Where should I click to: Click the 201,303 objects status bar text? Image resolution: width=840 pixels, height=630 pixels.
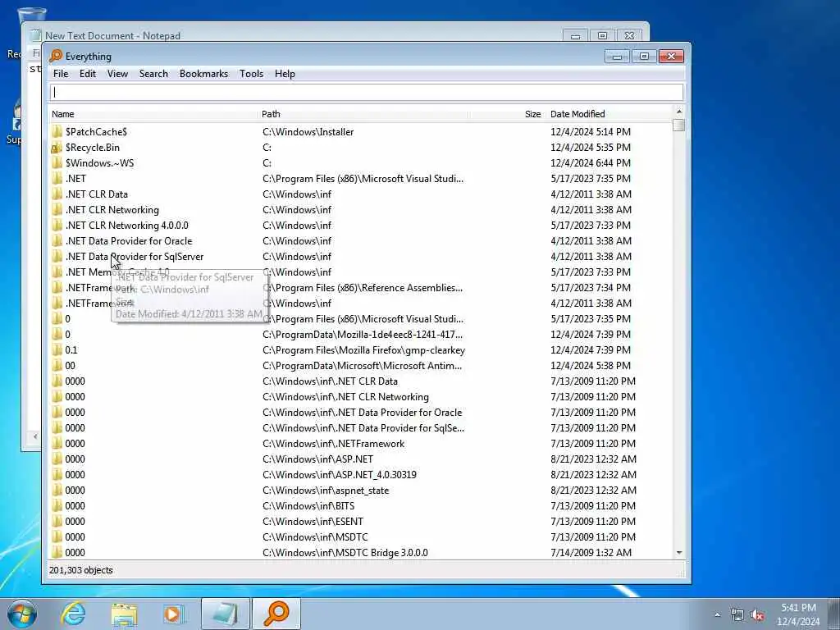coord(81,570)
